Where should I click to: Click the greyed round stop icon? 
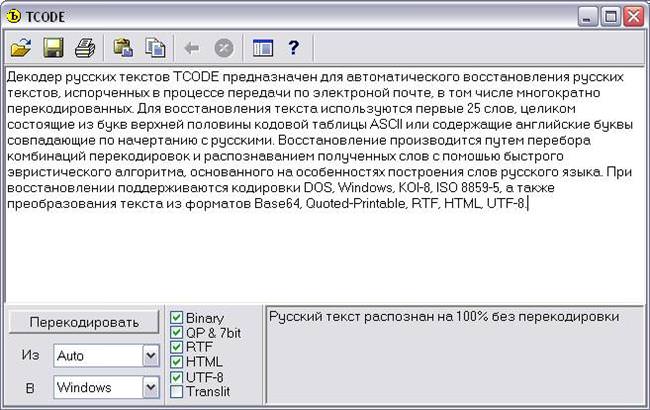(224, 48)
